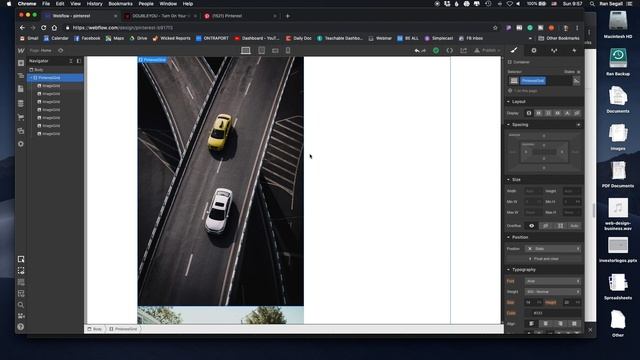Open the Export Code icon

(x=449, y=51)
